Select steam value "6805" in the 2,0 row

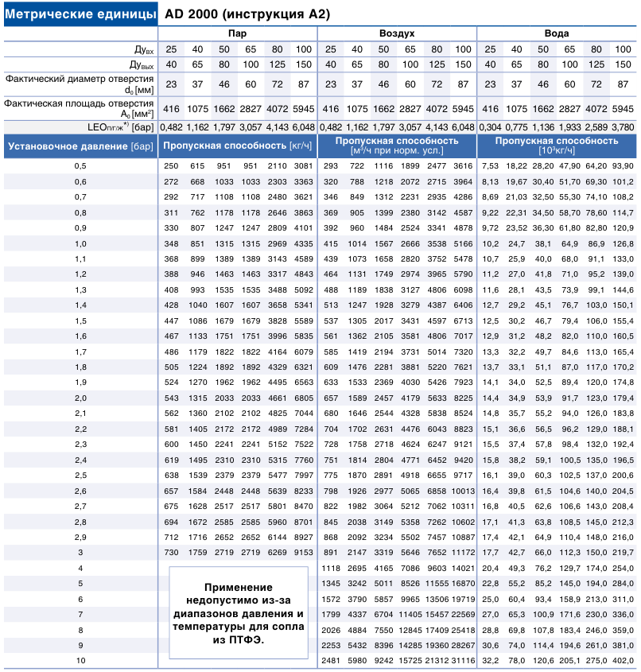[303, 398]
